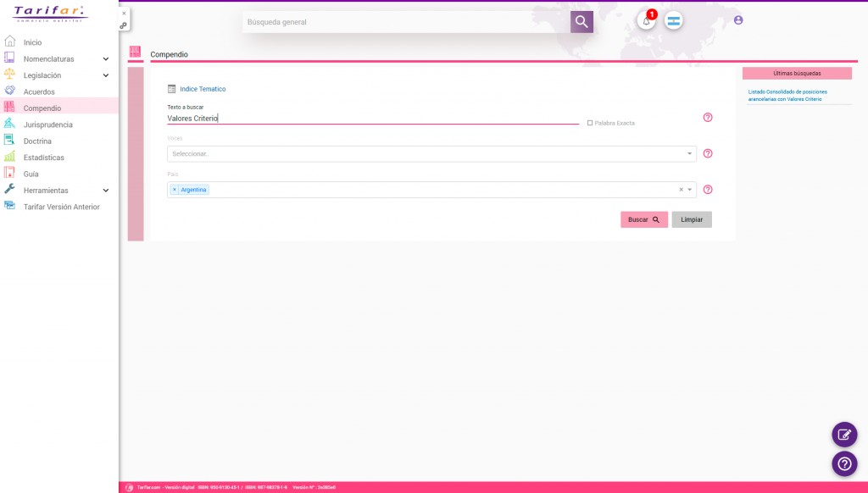Click the Herramientas wrench icon
The width and height of the screenshot is (868, 493).
pyautogui.click(x=9, y=189)
